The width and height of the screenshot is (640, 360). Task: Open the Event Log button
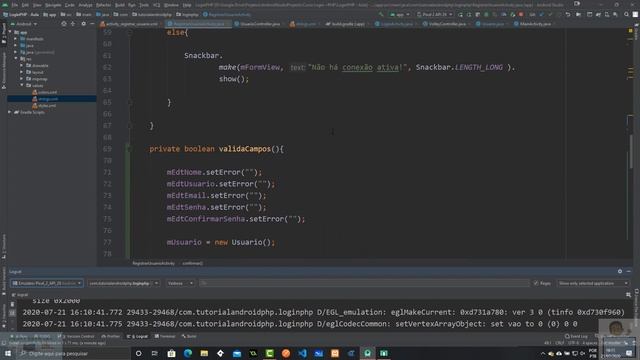click(x=576, y=336)
